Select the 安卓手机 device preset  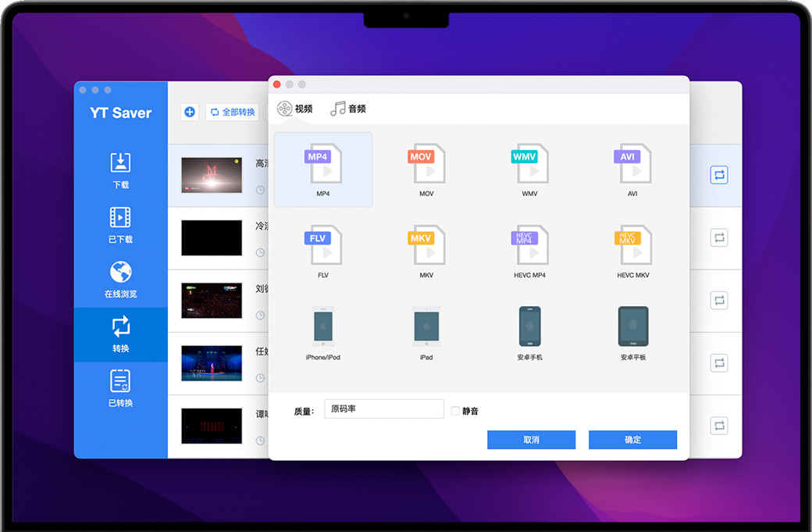[529, 327]
